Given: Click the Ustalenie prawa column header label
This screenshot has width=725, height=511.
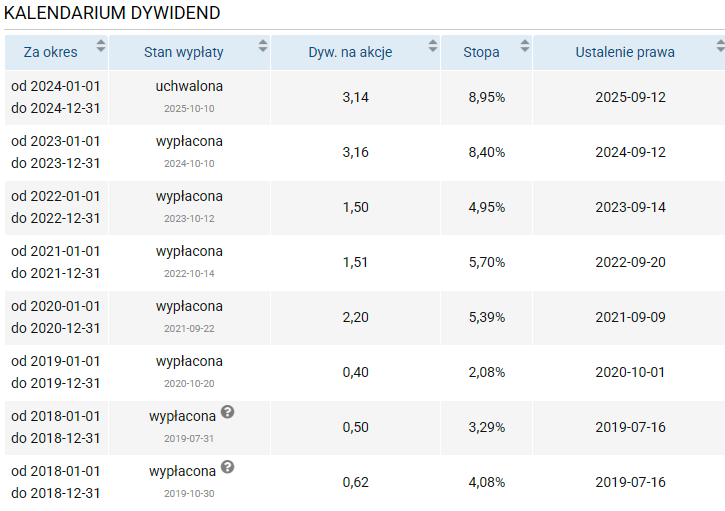Looking at the screenshot, I should [x=625, y=53].
